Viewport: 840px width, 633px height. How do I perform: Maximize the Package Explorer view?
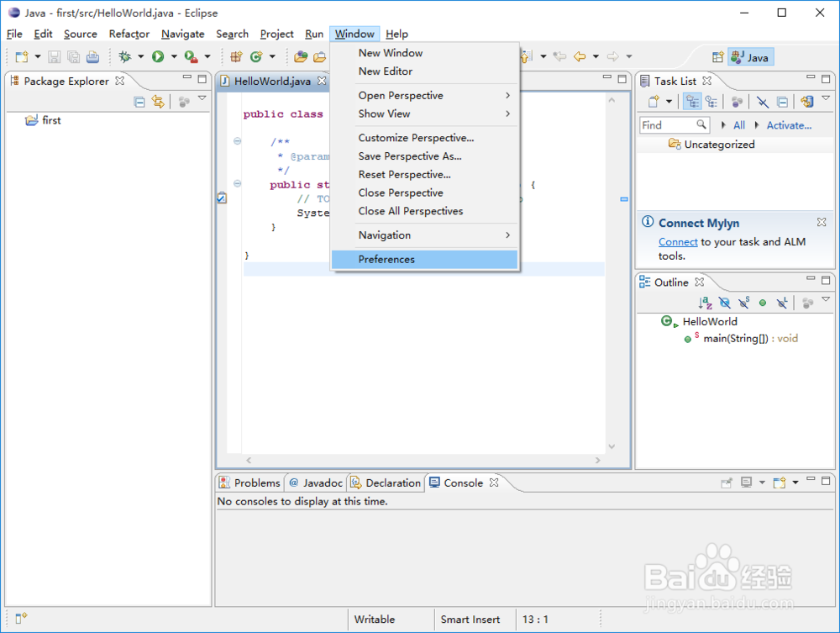[202, 79]
